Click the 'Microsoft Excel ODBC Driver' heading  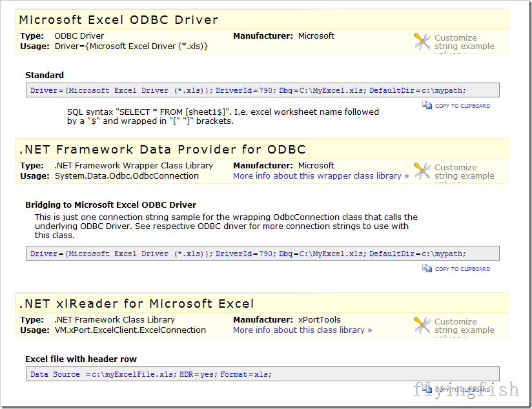click(118, 19)
